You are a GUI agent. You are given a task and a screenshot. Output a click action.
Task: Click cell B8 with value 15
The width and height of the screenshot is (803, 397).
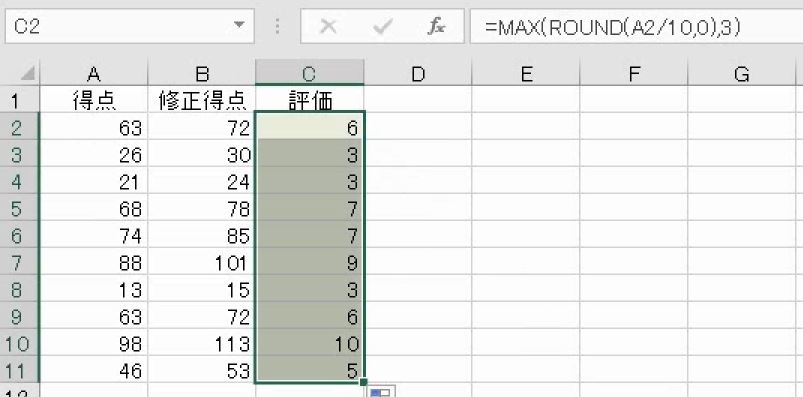point(202,289)
